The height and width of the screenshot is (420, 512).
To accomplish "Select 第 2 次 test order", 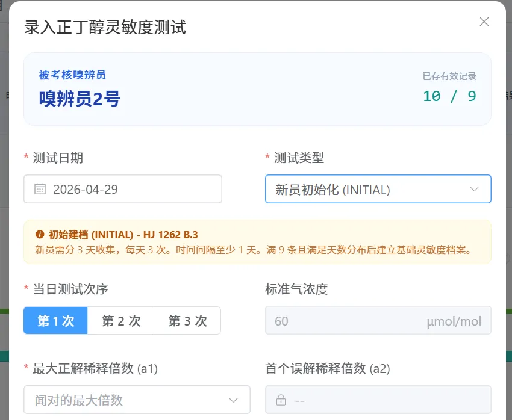I will pyautogui.click(x=121, y=321).
